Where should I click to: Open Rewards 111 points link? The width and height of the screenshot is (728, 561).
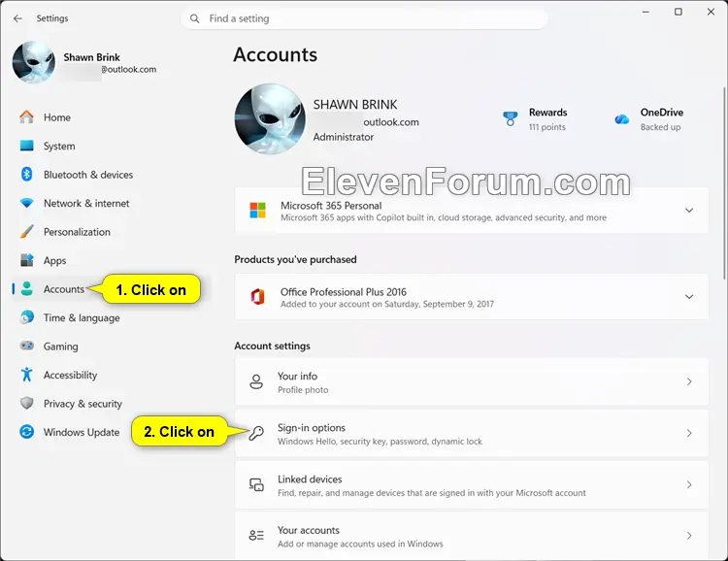point(547,119)
